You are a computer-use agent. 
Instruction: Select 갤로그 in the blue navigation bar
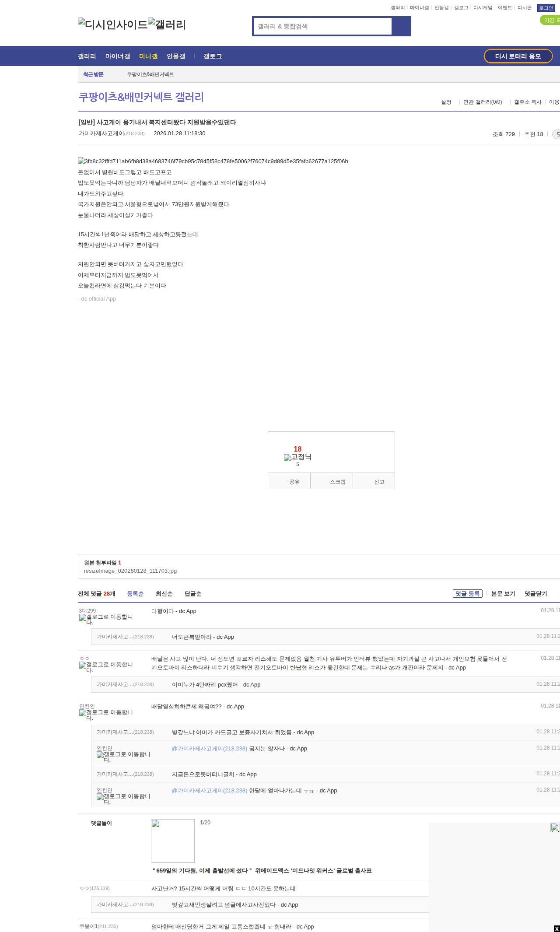coord(213,56)
